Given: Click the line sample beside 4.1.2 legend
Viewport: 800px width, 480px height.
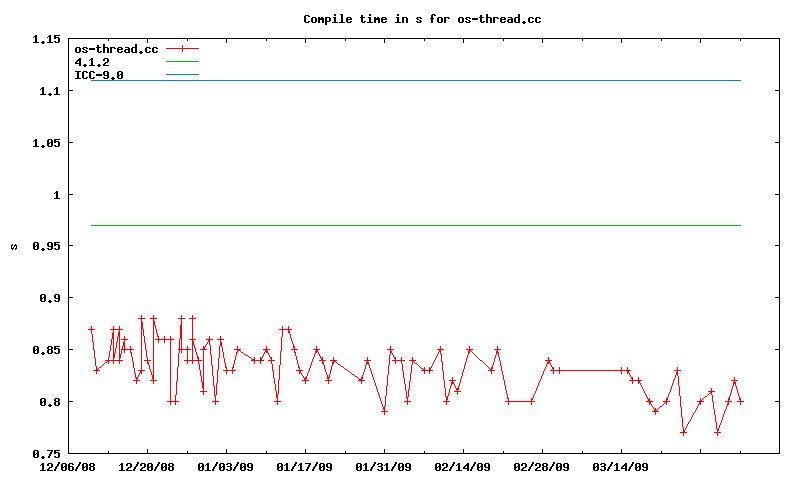Looking at the screenshot, I should [183, 62].
